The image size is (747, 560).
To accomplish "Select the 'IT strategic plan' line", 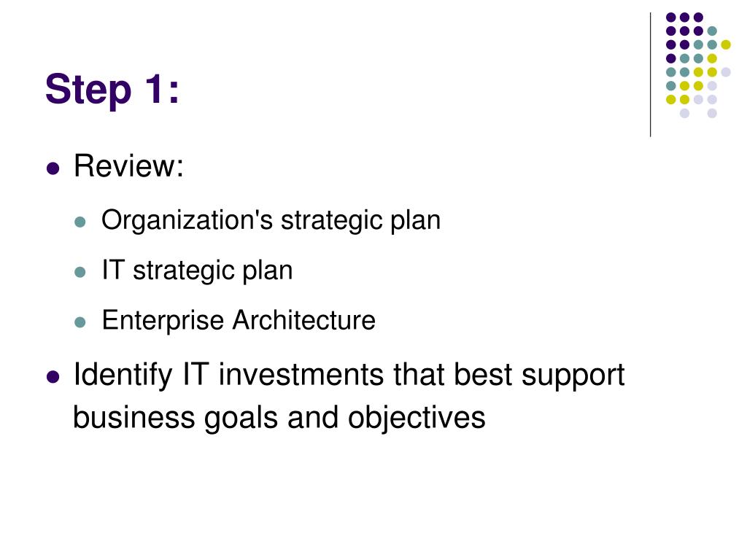I will pyautogui.click(x=197, y=271).
